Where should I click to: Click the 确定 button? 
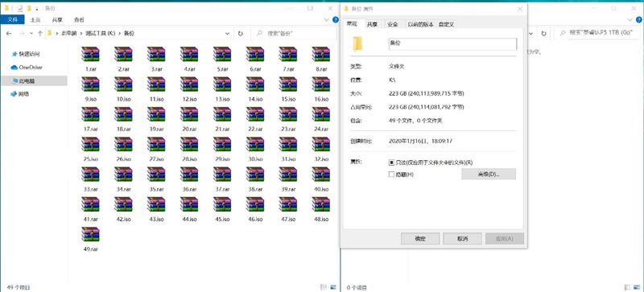[x=420, y=239]
